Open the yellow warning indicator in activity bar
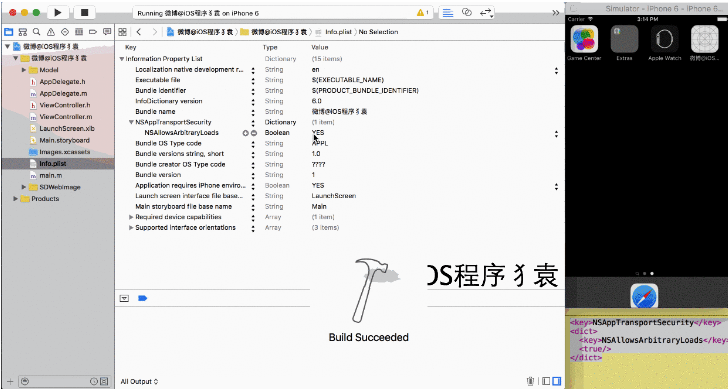Screen dimensions: 728x389 pyautogui.click(x=422, y=13)
